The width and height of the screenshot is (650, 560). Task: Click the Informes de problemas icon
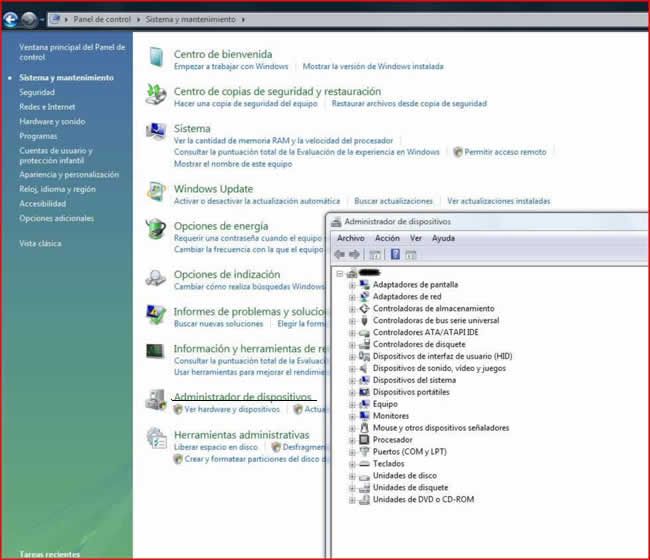(x=156, y=315)
